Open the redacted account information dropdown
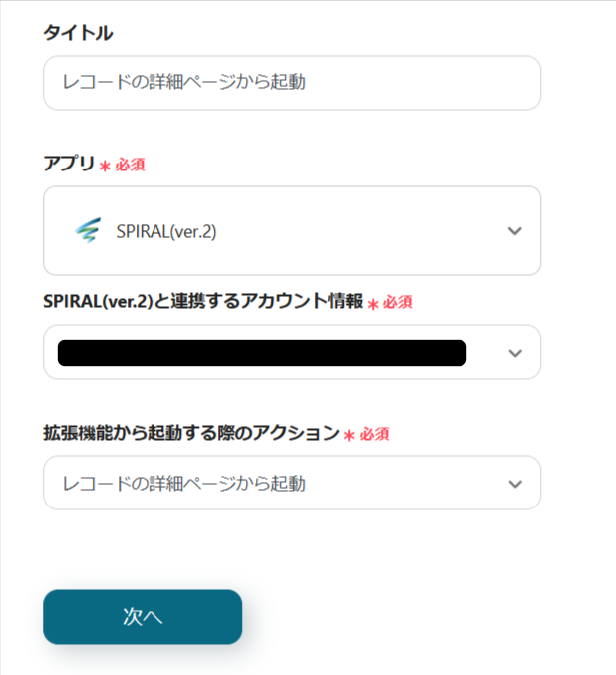The width and height of the screenshot is (616, 675). pyautogui.click(x=291, y=353)
